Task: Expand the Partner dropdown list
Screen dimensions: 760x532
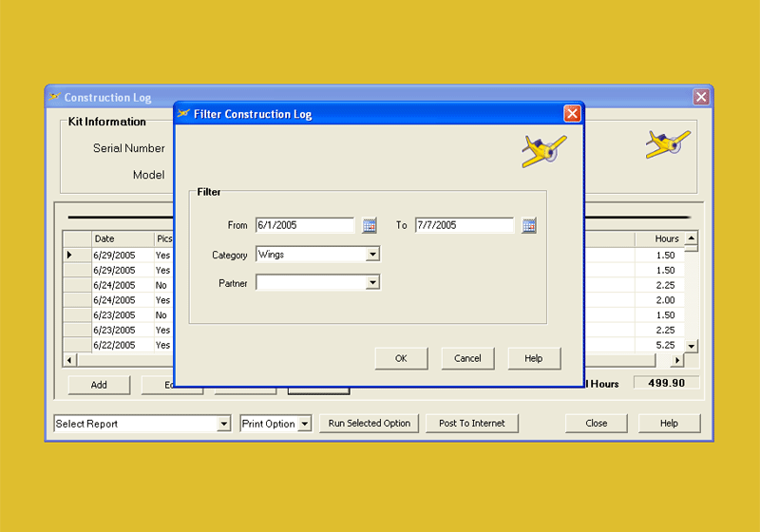Action: [x=372, y=282]
